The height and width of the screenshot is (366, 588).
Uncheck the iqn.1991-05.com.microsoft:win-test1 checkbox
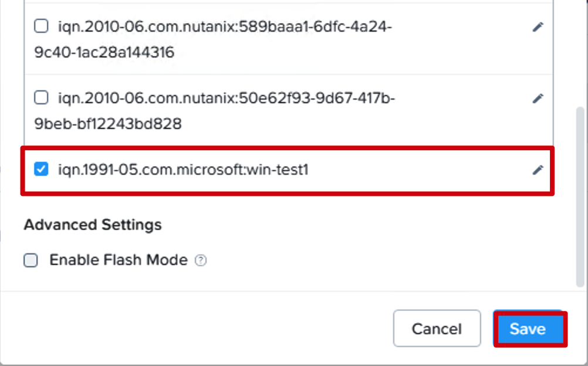point(41,169)
